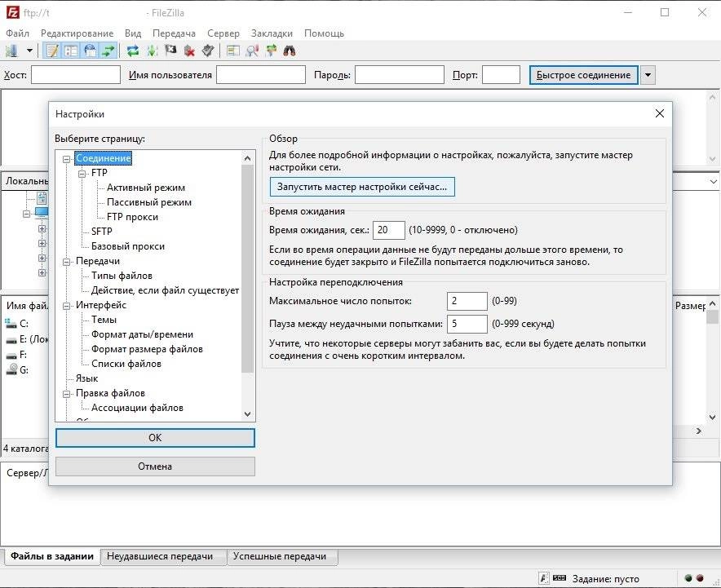
Task: Toggle remote directory tree icon
Action: click(90, 51)
